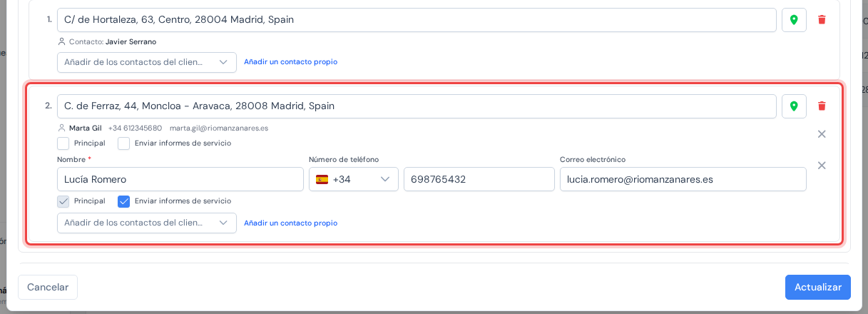Toggle Principal checkbox under Lucía Romero

coord(63,201)
